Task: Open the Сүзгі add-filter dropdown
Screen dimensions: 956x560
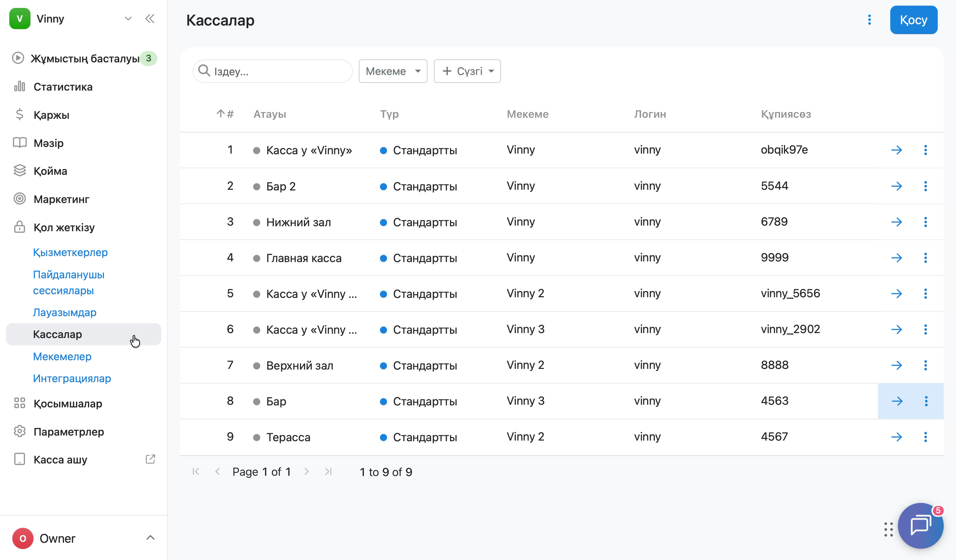Action: (x=467, y=71)
